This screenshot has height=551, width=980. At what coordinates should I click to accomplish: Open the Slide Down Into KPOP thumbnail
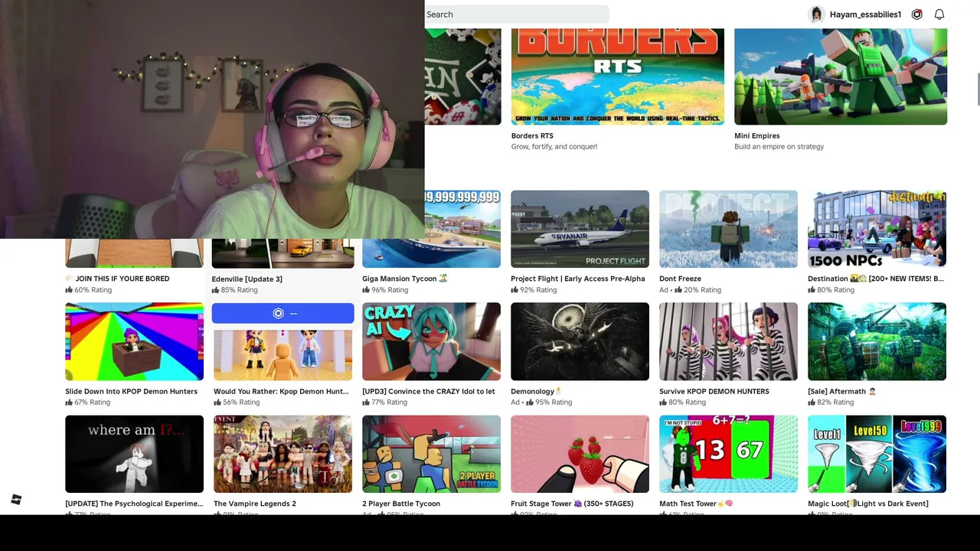[x=134, y=341]
